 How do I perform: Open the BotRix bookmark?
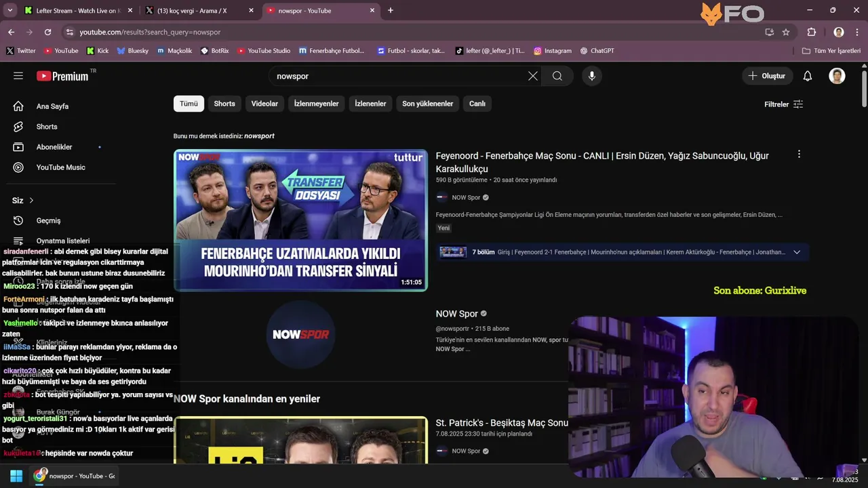(x=215, y=51)
